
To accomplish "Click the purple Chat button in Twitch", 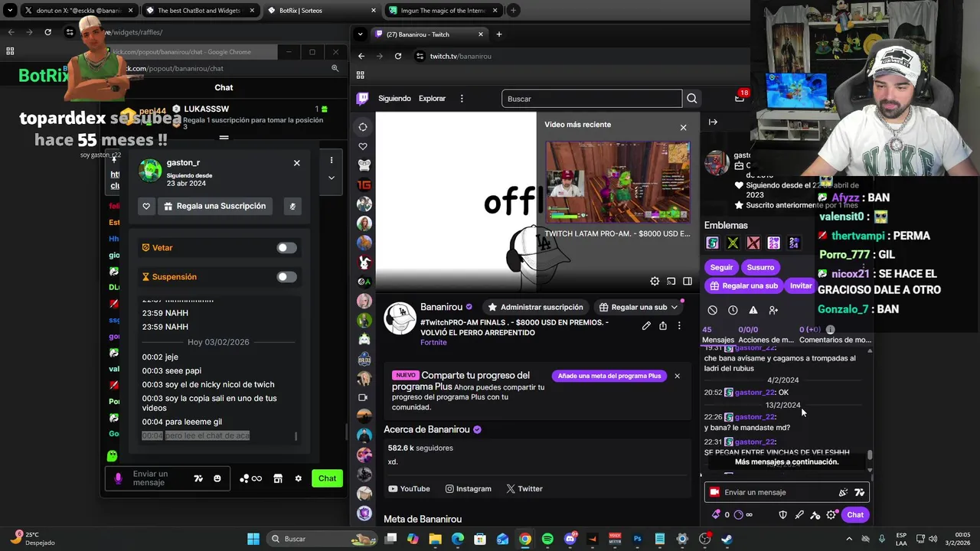I will coord(855,515).
